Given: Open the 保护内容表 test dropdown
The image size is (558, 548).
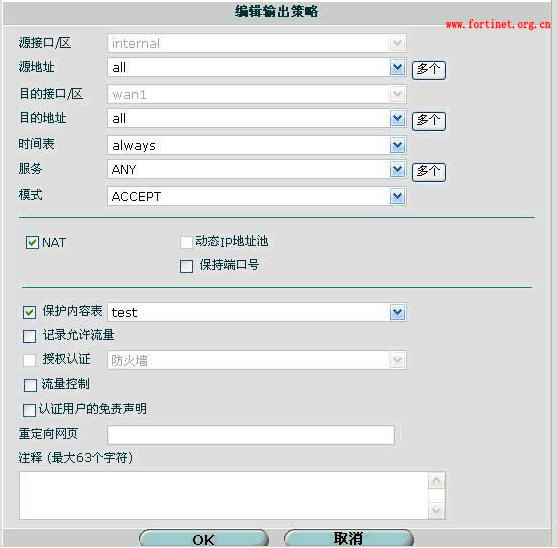Looking at the screenshot, I should tap(397, 312).
